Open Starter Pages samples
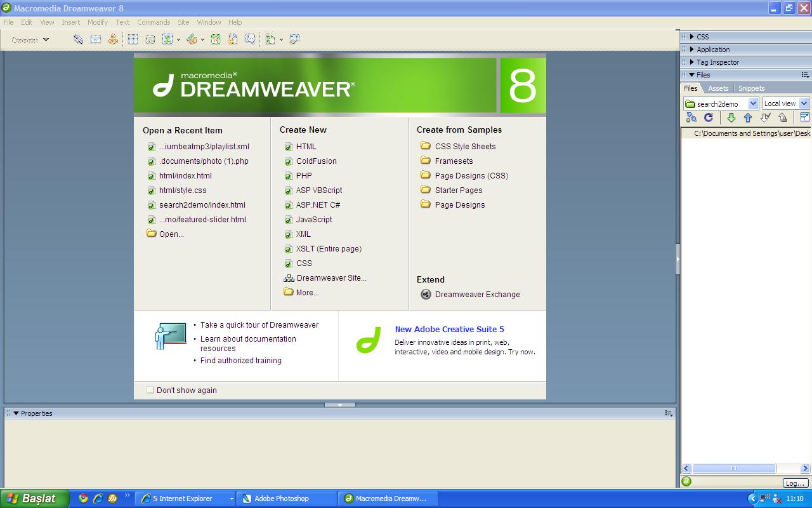This screenshot has width=812, height=508. tap(459, 190)
